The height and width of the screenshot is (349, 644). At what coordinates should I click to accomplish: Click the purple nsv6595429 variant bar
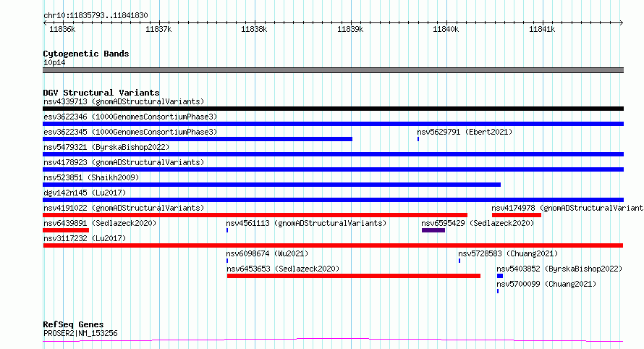click(433, 230)
